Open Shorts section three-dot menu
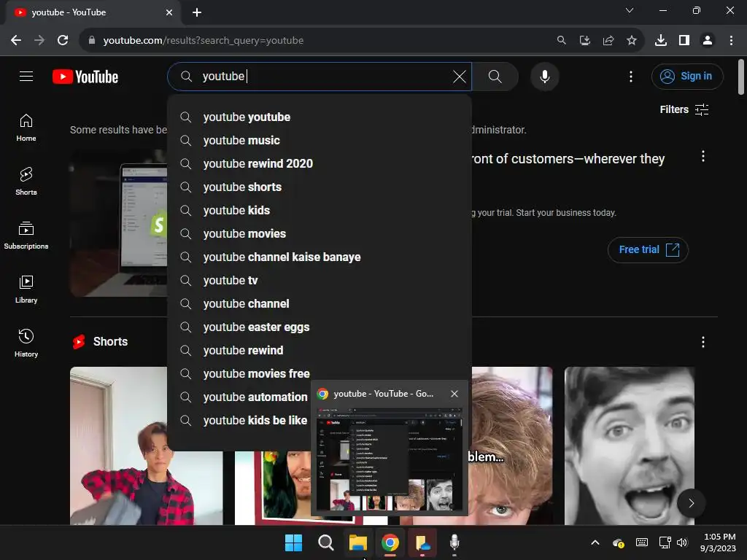This screenshot has height=560, width=747. 703,342
